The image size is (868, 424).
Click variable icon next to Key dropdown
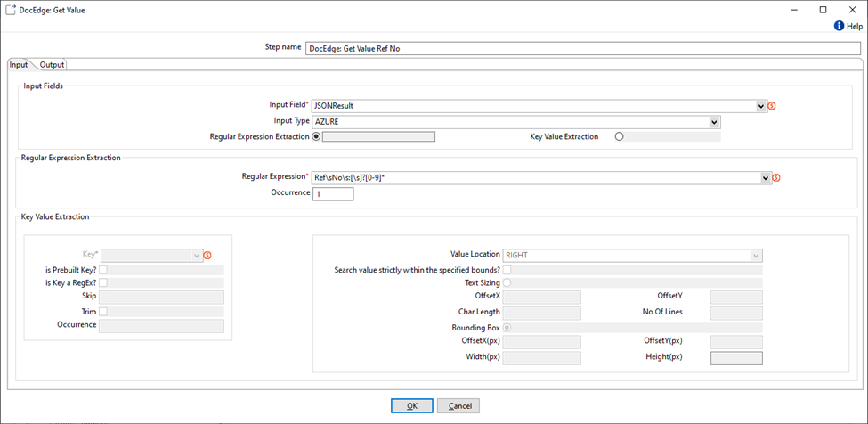(x=208, y=256)
